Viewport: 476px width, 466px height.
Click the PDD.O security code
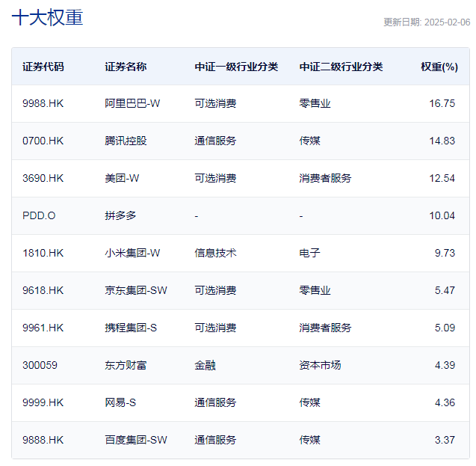coord(39,215)
